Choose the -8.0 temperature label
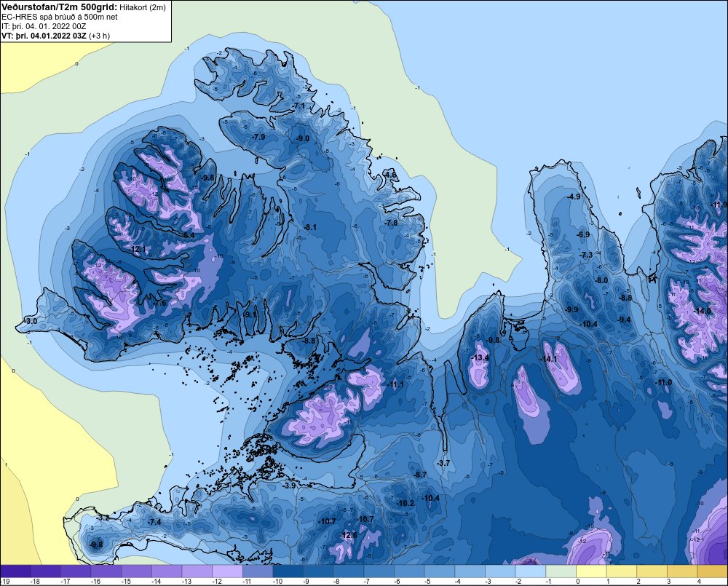This screenshot has width=728, height=586. (x=601, y=280)
